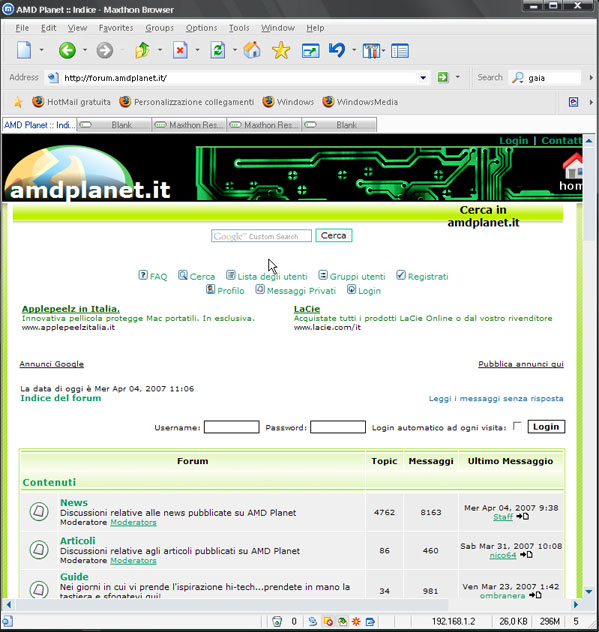The image size is (599, 632).
Task: Click the blue swirl icon in status bar
Action: tap(312, 621)
